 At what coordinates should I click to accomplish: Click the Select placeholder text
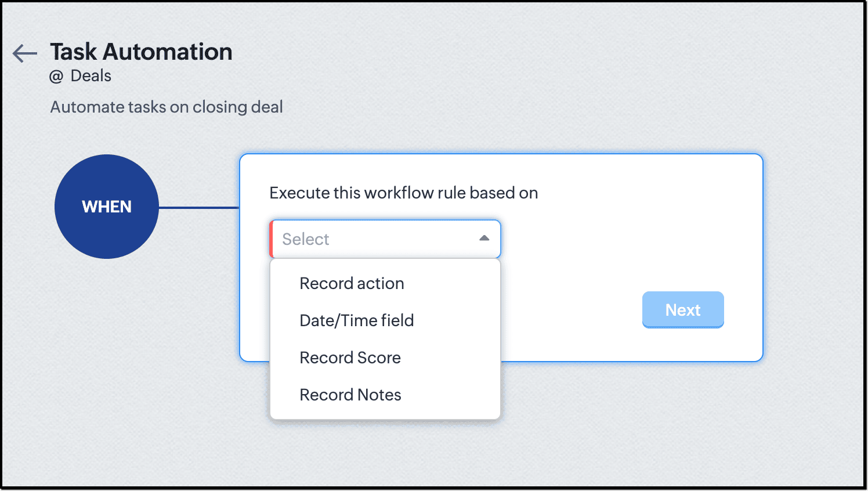306,239
